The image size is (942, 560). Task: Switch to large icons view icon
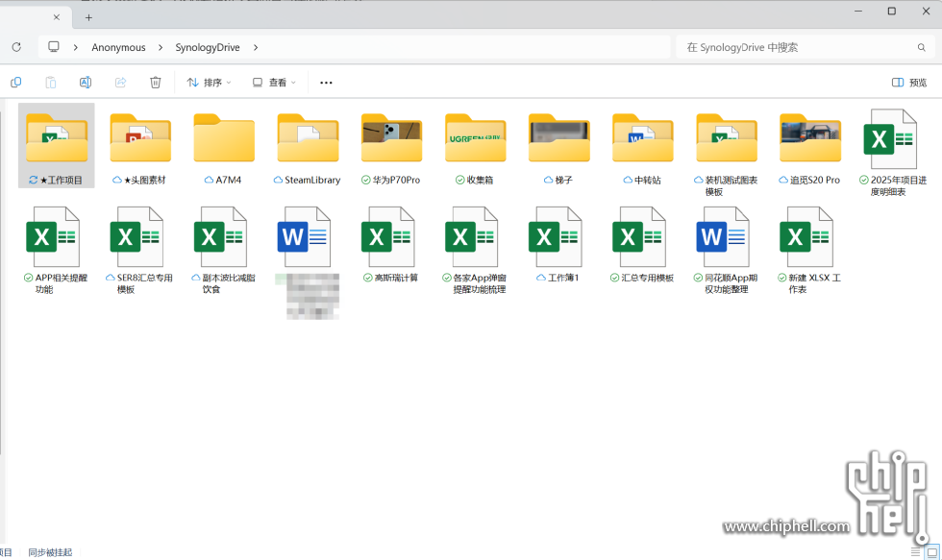tap(931, 551)
